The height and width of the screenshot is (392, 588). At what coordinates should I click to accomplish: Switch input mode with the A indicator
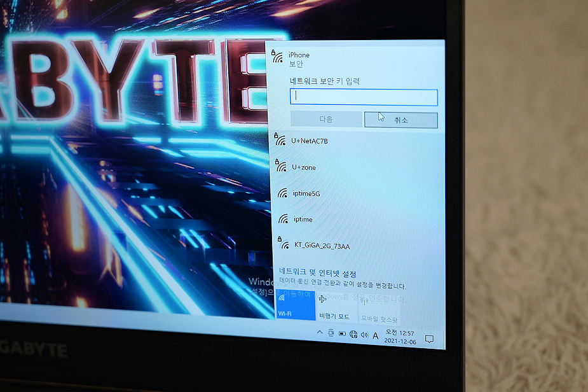coord(376,335)
